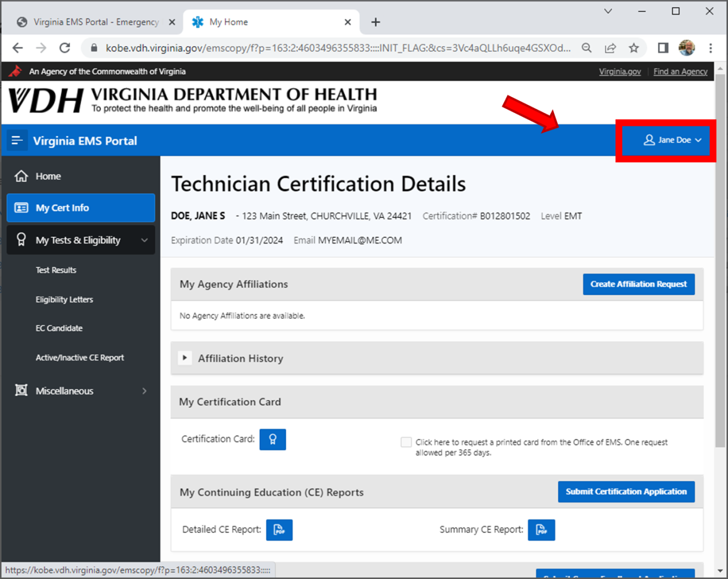
Task: Bookmark this page with the star icon
Action: [x=634, y=48]
